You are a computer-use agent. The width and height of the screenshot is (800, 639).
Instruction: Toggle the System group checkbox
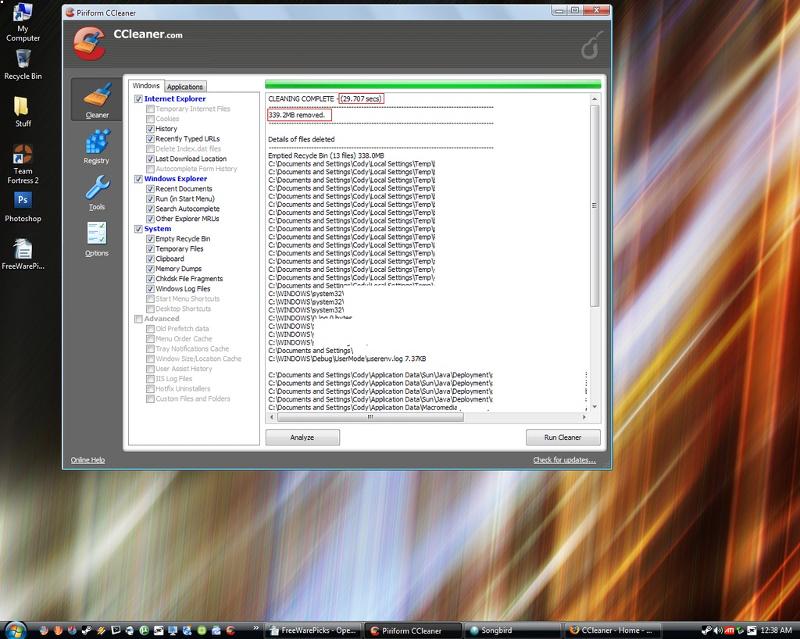tap(138, 229)
